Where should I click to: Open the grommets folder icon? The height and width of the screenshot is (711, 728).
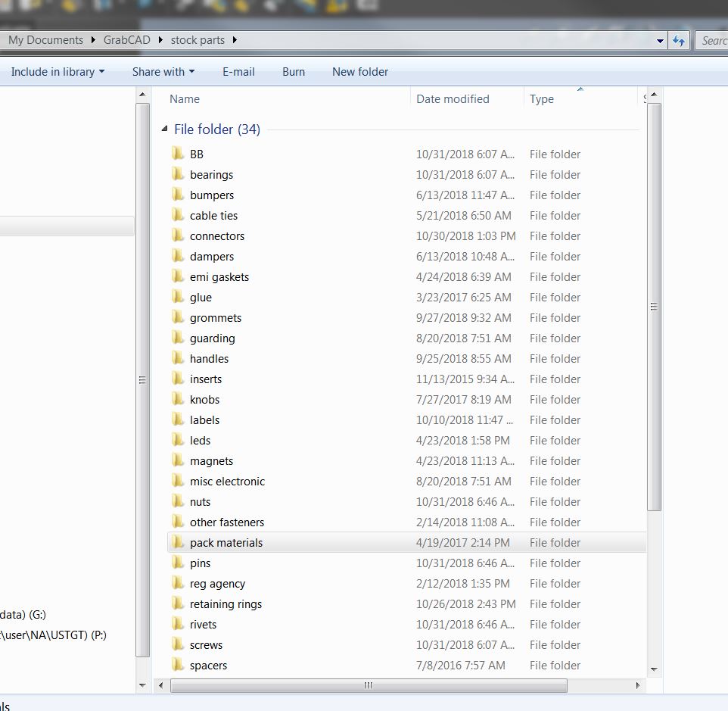pos(179,317)
